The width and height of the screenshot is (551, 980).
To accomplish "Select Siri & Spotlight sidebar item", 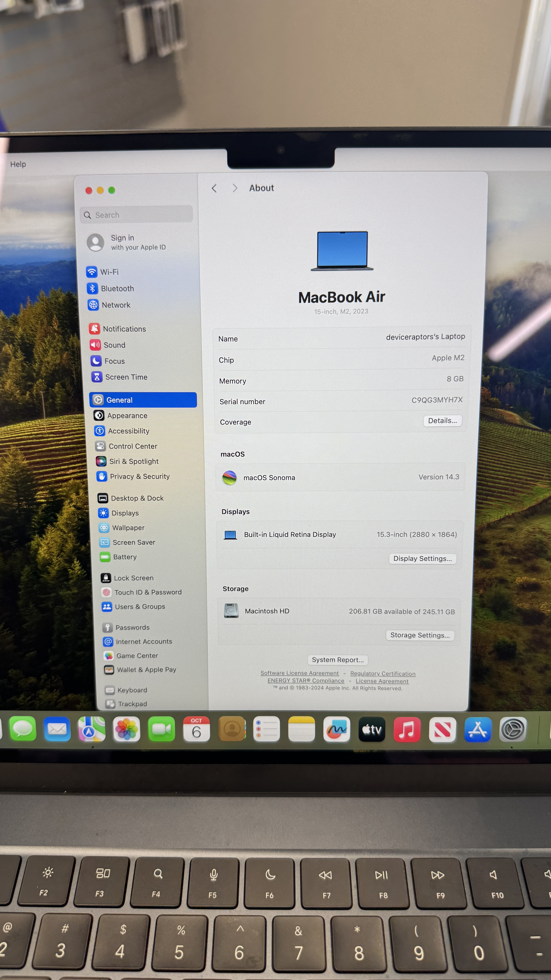I will coord(133,462).
